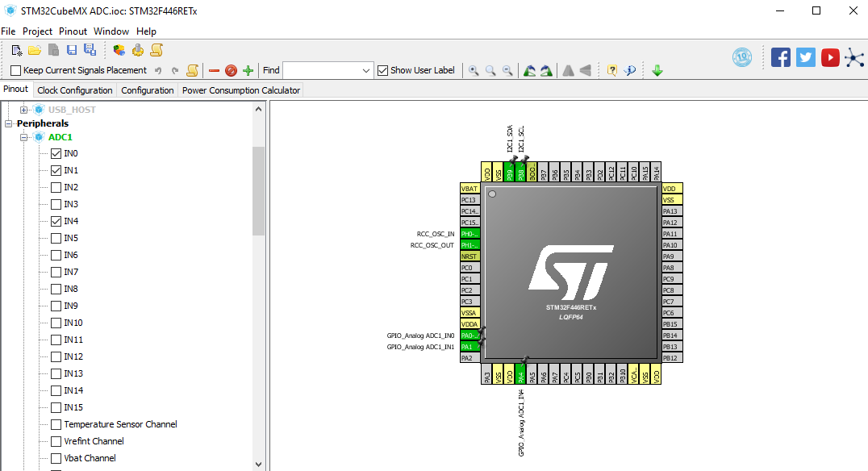Click the red minus signal button
This screenshot has width=868, height=471.
214,70
